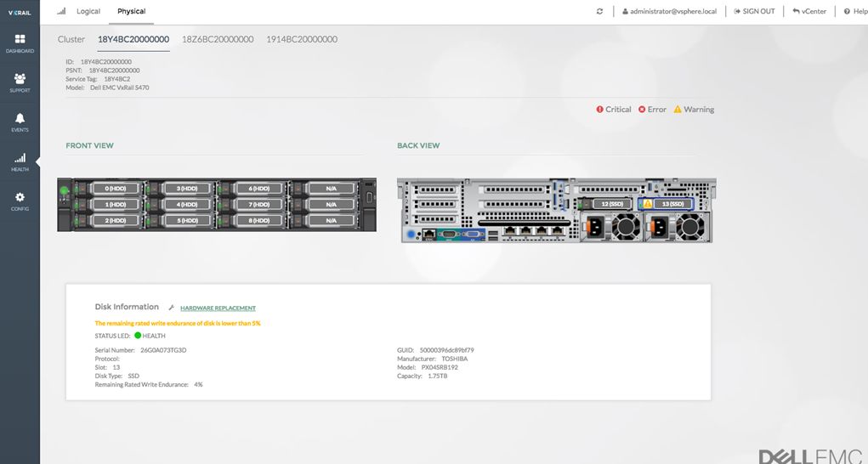Click the Sign Out button
The width and height of the screenshot is (868, 464).
pyautogui.click(x=755, y=12)
